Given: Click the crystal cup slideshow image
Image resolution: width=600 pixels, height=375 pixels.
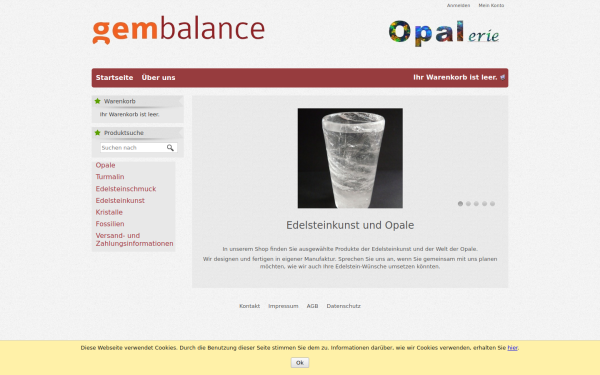Looking at the screenshot, I should [350, 158].
